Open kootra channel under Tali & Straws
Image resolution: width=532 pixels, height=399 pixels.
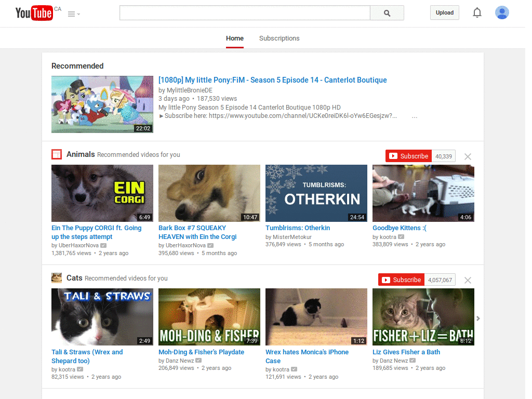(67, 369)
